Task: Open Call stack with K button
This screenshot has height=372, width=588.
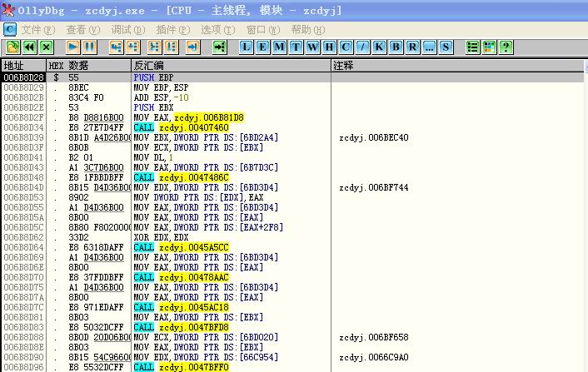Action: pyautogui.click(x=379, y=47)
